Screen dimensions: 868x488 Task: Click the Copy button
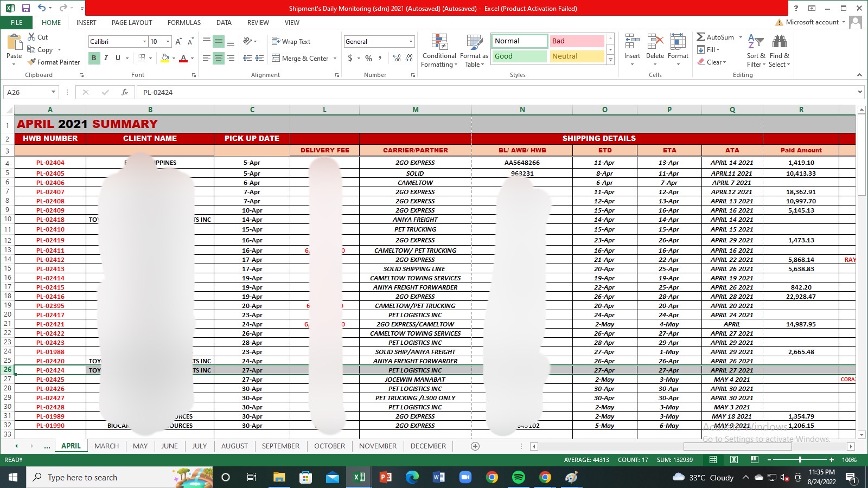tap(40, 49)
